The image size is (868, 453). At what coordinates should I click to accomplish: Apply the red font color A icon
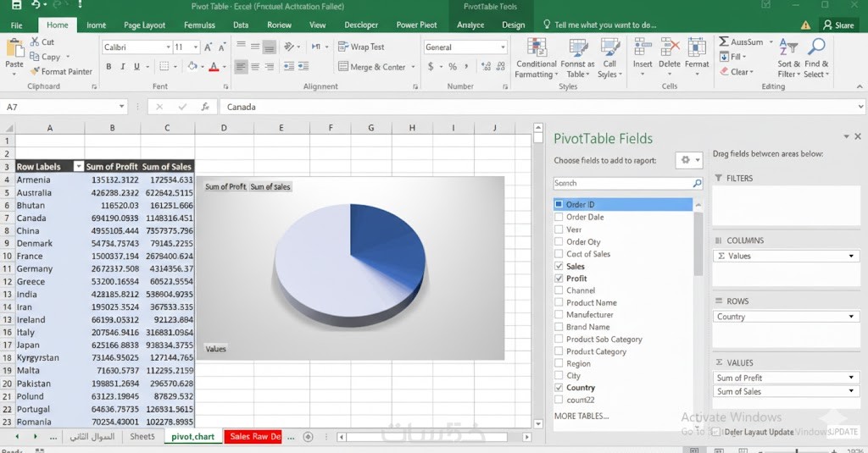click(214, 67)
